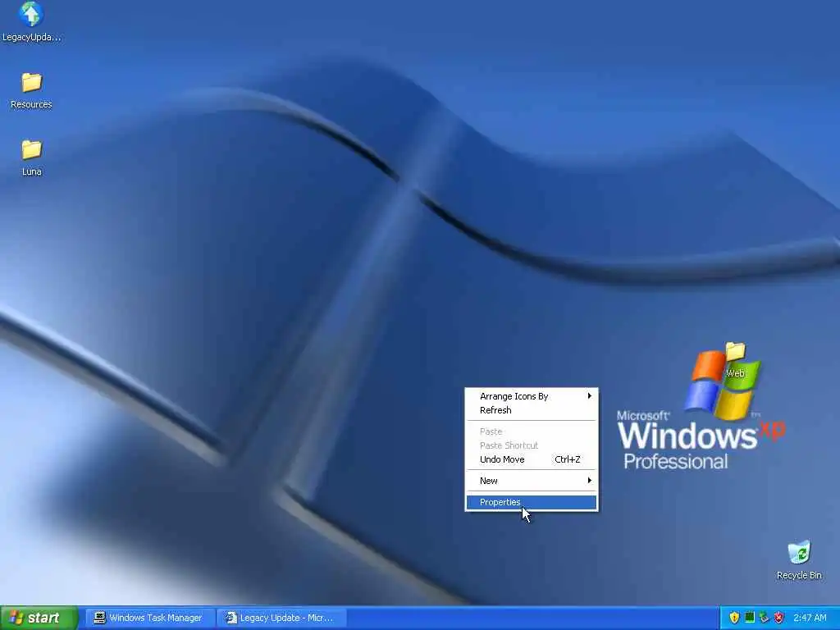This screenshot has height=630, width=840.
Task: Click the yellow Windows Update shield tray icon
Action: (734, 618)
